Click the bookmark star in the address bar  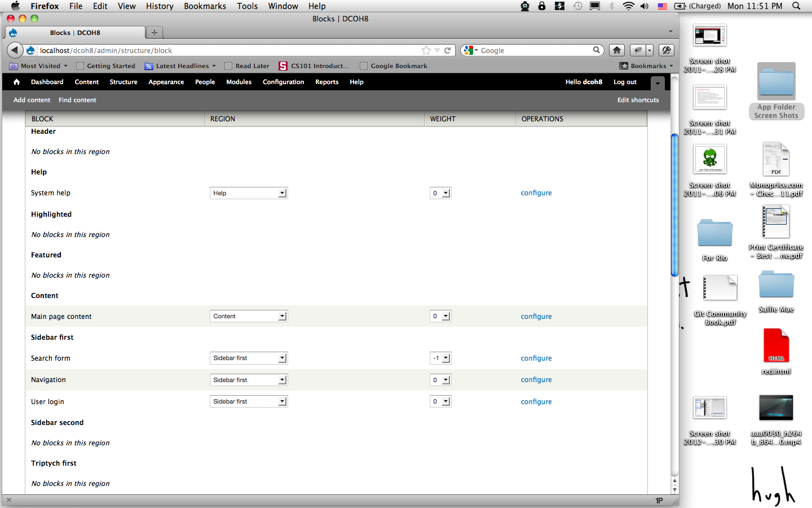coord(426,50)
